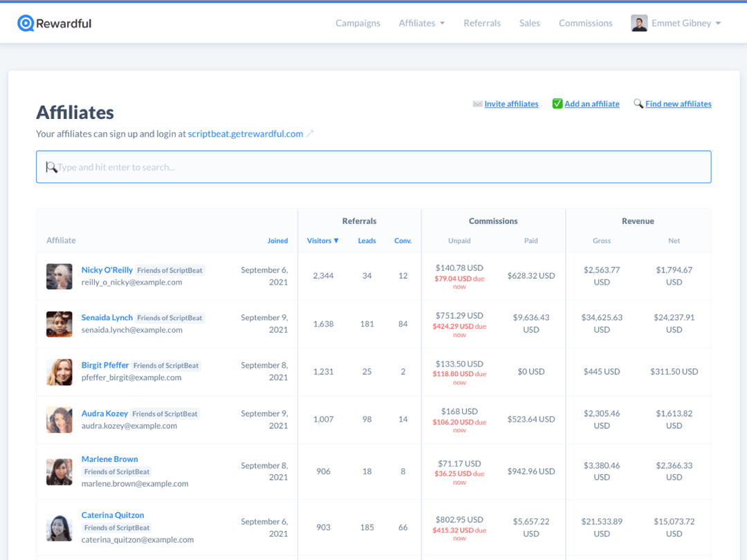Click the green checkmark icon next to Add an affiliate
Viewport: 747px width, 560px height.
(557, 103)
